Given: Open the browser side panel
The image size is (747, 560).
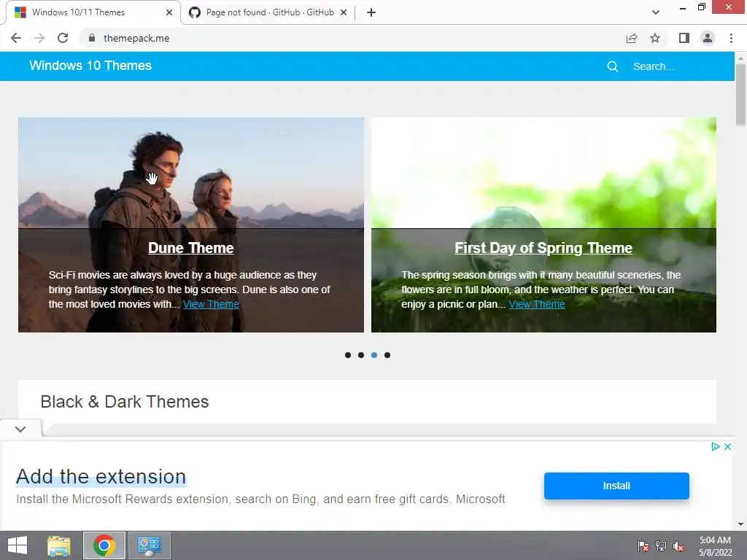Looking at the screenshot, I should pyautogui.click(x=684, y=38).
